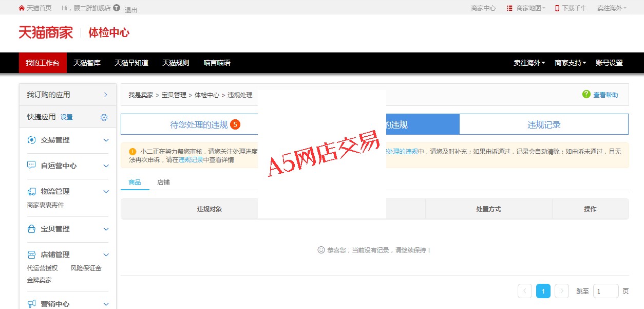
Task: Focus the 跳至 page number field
Action: tap(606, 291)
